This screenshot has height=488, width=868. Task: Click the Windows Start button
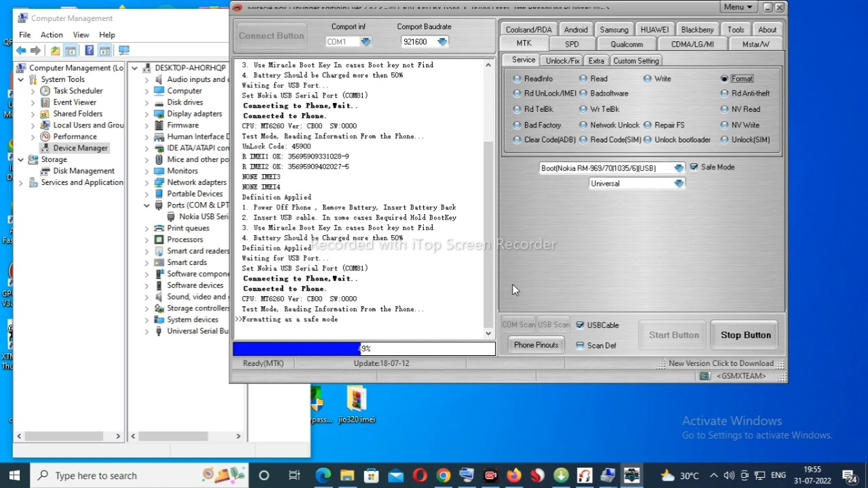14,475
